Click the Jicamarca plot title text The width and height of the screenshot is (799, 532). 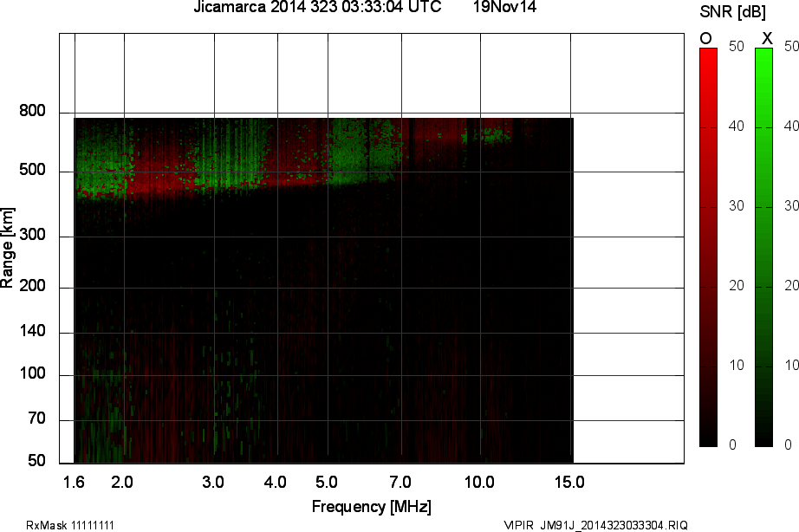point(317,7)
